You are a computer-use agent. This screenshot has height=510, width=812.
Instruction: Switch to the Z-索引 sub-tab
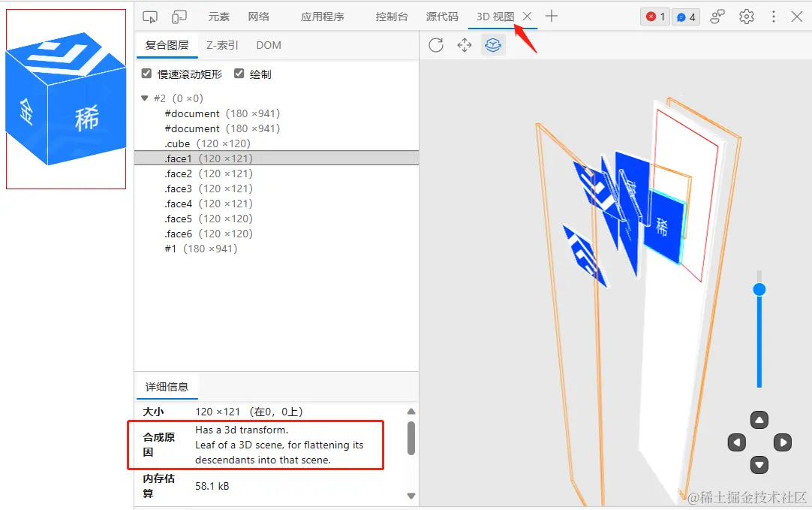coord(222,45)
